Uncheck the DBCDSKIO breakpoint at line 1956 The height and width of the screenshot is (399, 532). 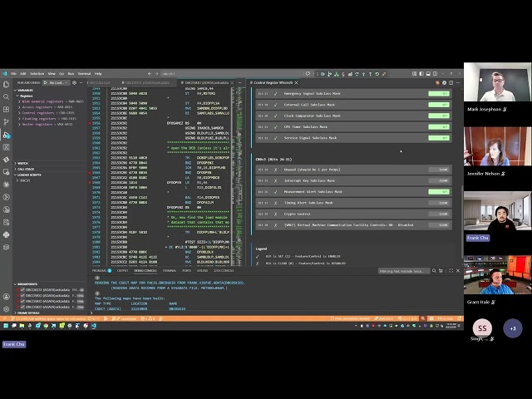(22, 296)
